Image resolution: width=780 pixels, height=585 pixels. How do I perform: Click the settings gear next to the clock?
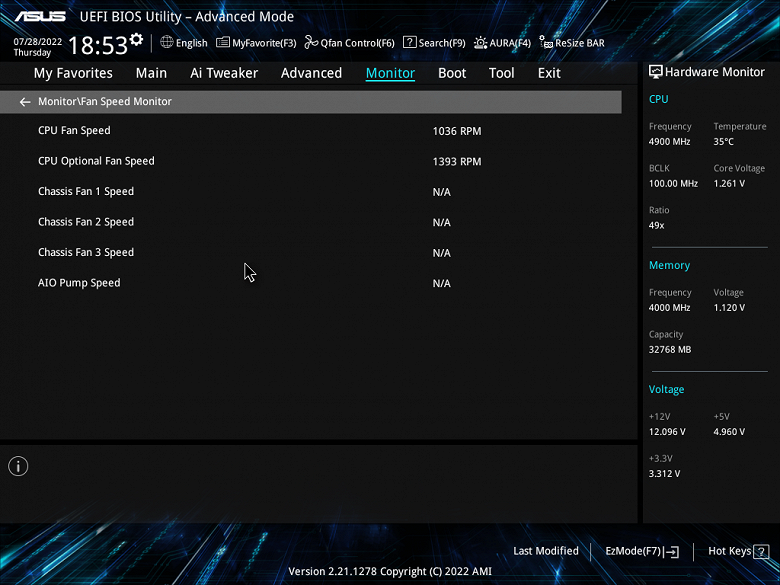coord(136,39)
